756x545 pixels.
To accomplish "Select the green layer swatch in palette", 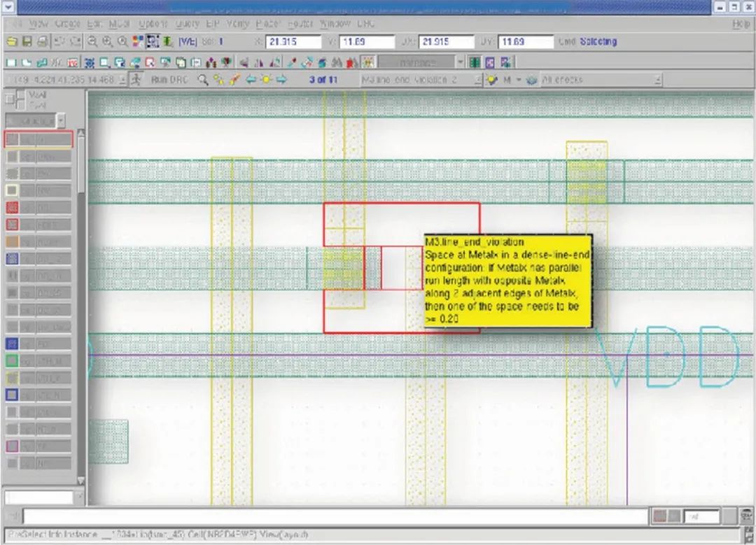I will coord(12,361).
